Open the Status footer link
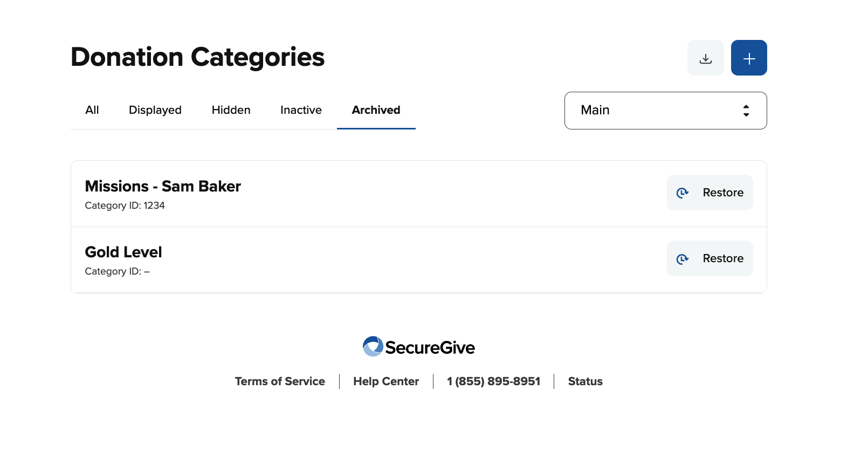 click(585, 381)
